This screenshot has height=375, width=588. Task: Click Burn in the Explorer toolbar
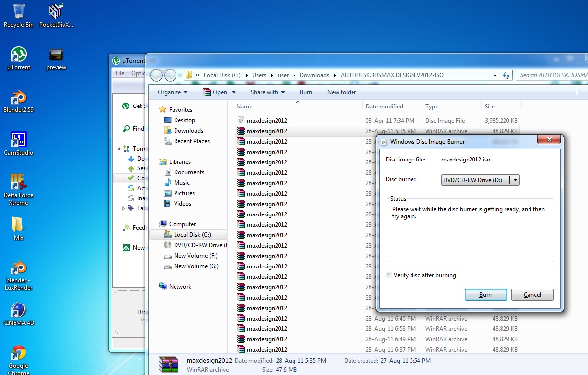point(306,92)
